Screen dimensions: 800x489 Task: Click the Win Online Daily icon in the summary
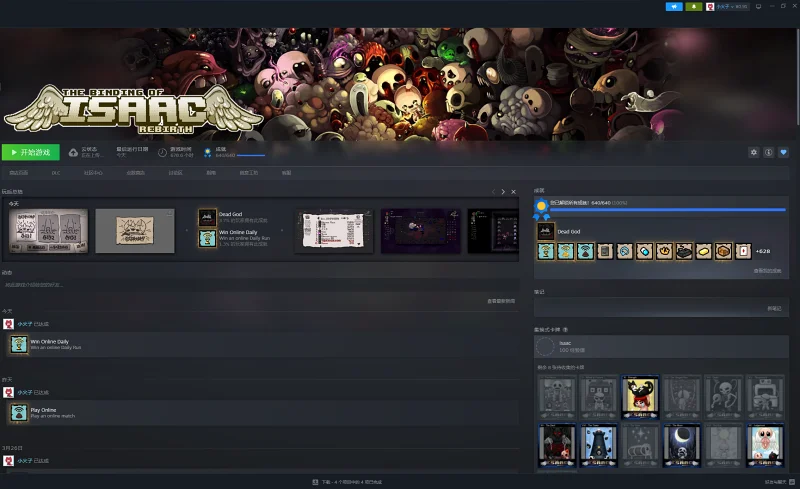(x=207, y=238)
